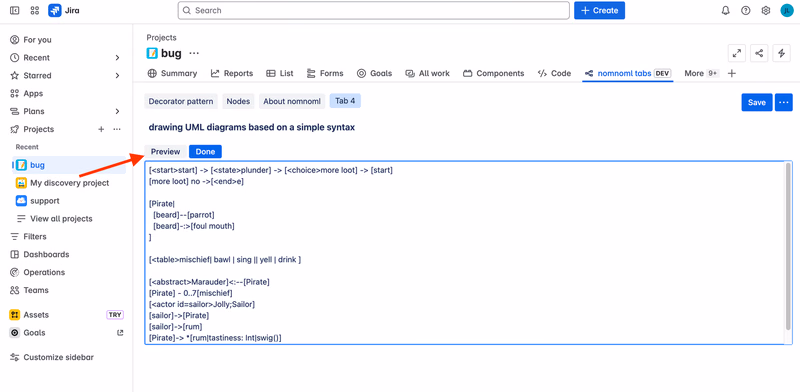Click the Projects breadcrumb link
800x392 pixels.
[161, 37]
